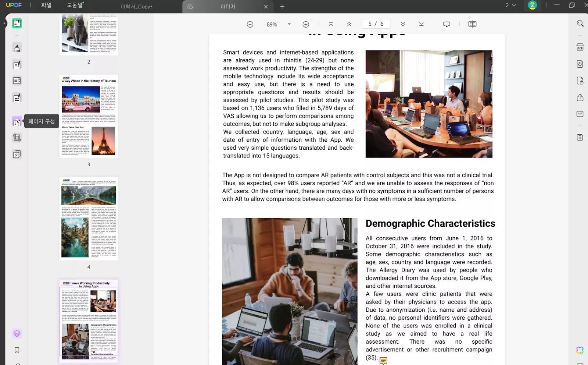This screenshot has width=588, height=365.
Task: Toggle two-page view layout
Action: [472, 24]
